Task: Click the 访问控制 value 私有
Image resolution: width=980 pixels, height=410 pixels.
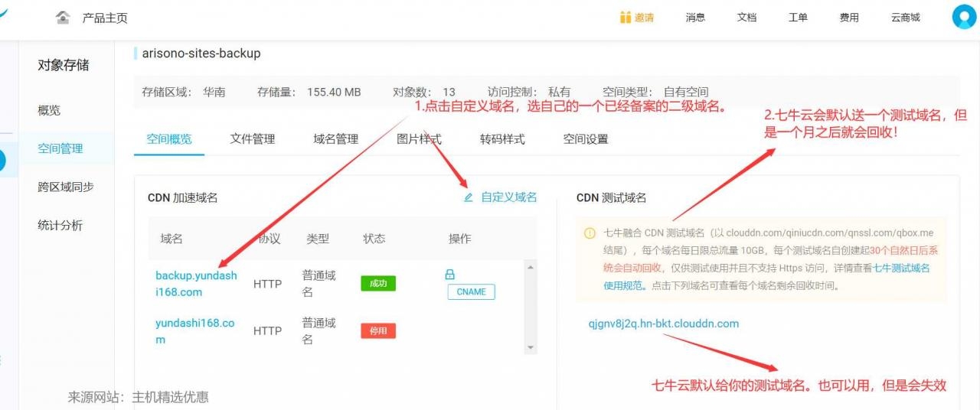Action: tap(560, 92)
